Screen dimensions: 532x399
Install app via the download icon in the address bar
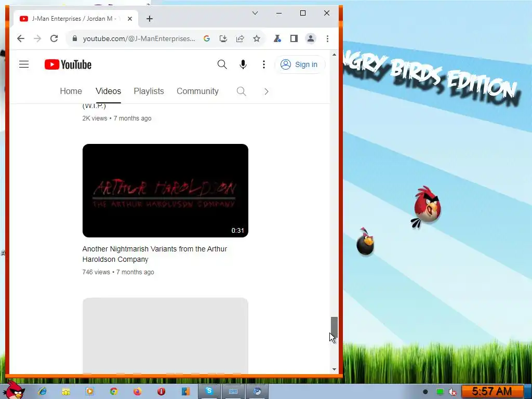point(223,38)
